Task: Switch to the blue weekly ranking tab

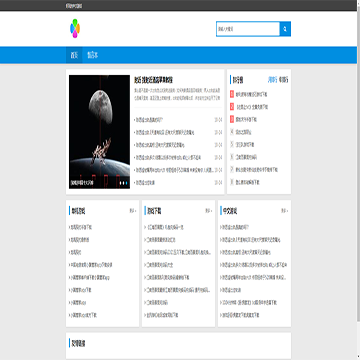Action: coord(272,80)
